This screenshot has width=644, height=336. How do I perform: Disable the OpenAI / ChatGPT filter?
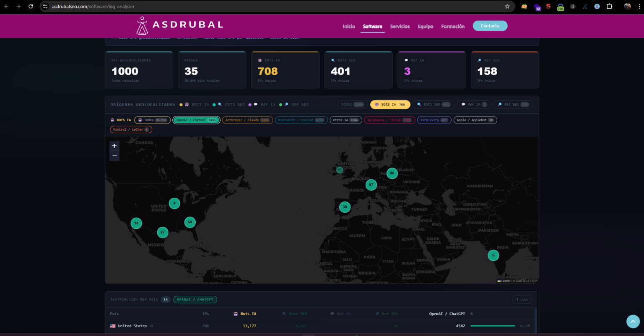pos(196,120)
